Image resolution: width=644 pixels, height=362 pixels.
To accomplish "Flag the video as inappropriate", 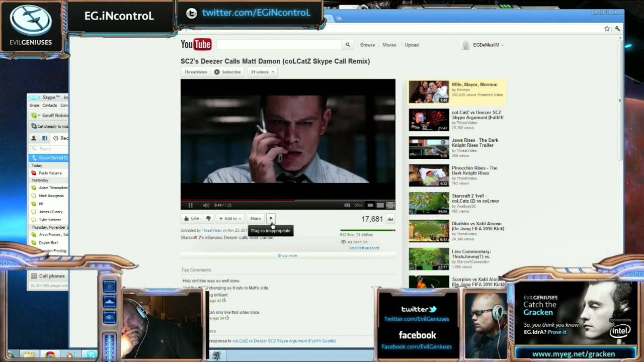I will tap(271, 219).
